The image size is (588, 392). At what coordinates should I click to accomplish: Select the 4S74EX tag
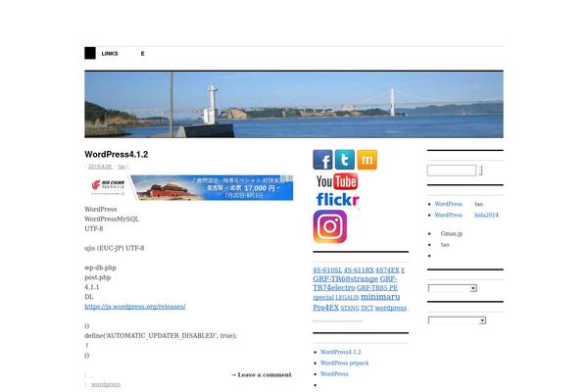tap(387, 270)
